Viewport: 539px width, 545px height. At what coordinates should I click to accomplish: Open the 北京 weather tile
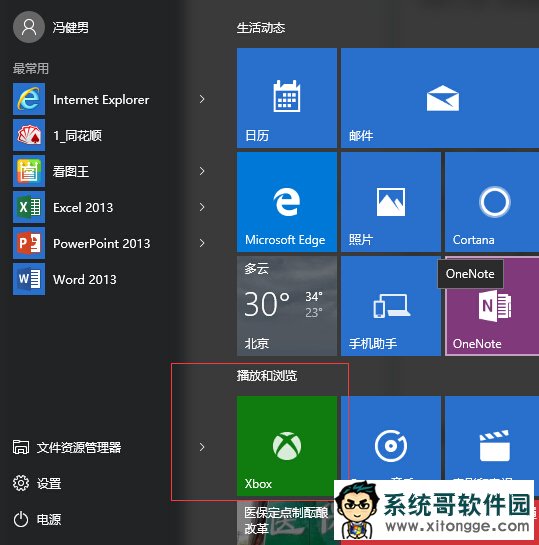pyautogui.click(x=287, y=306)
